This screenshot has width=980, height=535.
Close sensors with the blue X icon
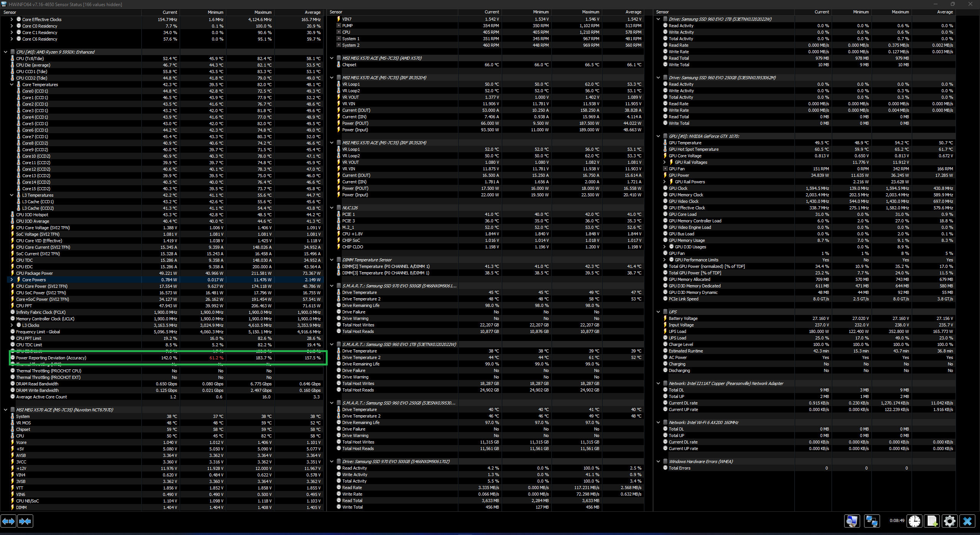(x=967, y=521)
